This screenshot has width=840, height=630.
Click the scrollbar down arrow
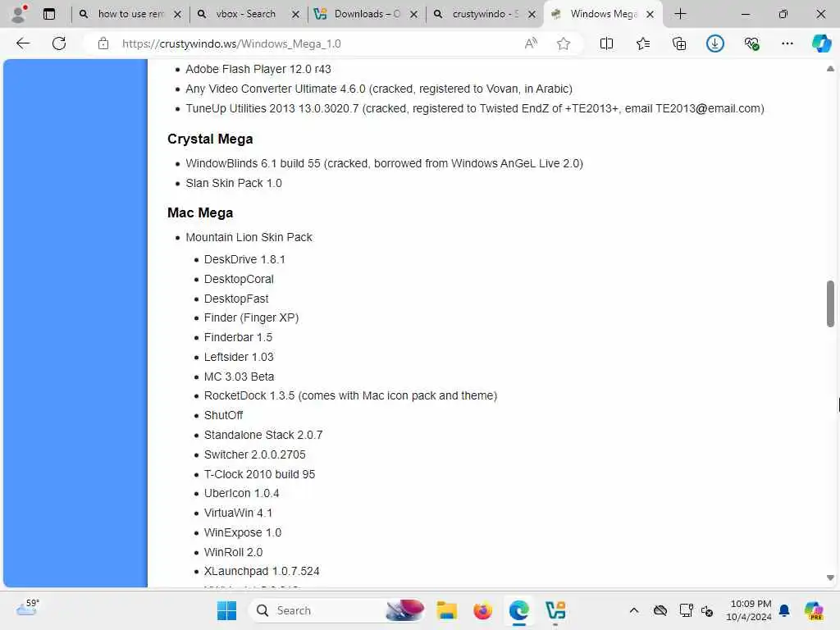(830, 577)
